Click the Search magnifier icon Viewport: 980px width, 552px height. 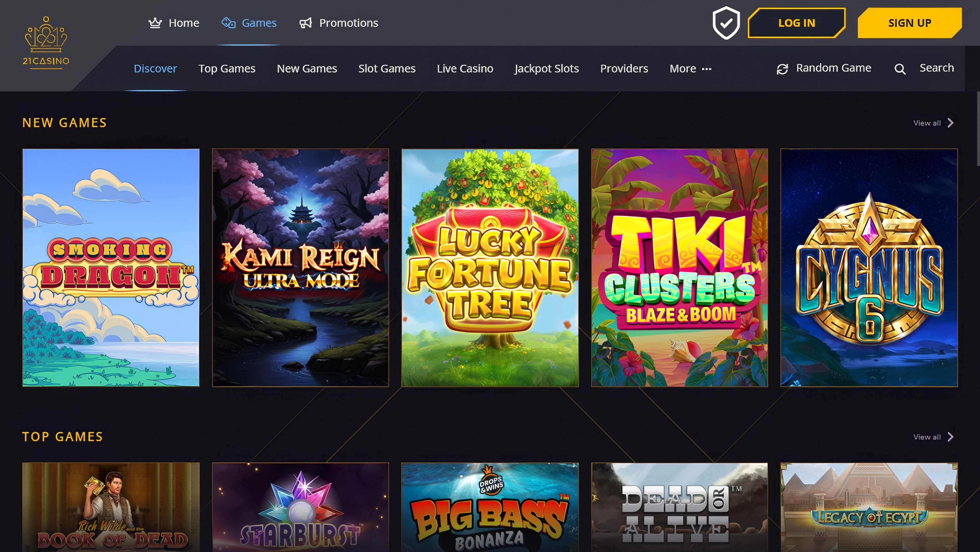click(900, 69)
